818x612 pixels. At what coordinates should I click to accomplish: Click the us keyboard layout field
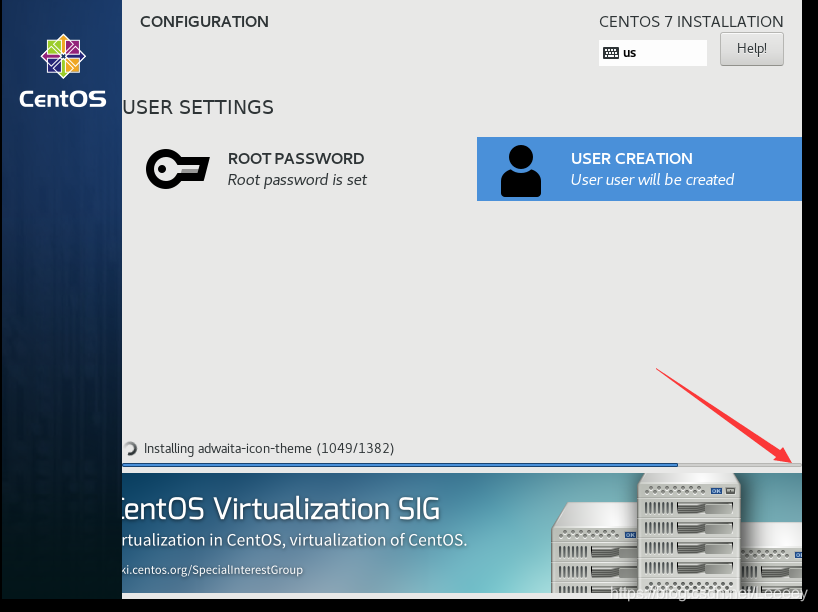653,53
